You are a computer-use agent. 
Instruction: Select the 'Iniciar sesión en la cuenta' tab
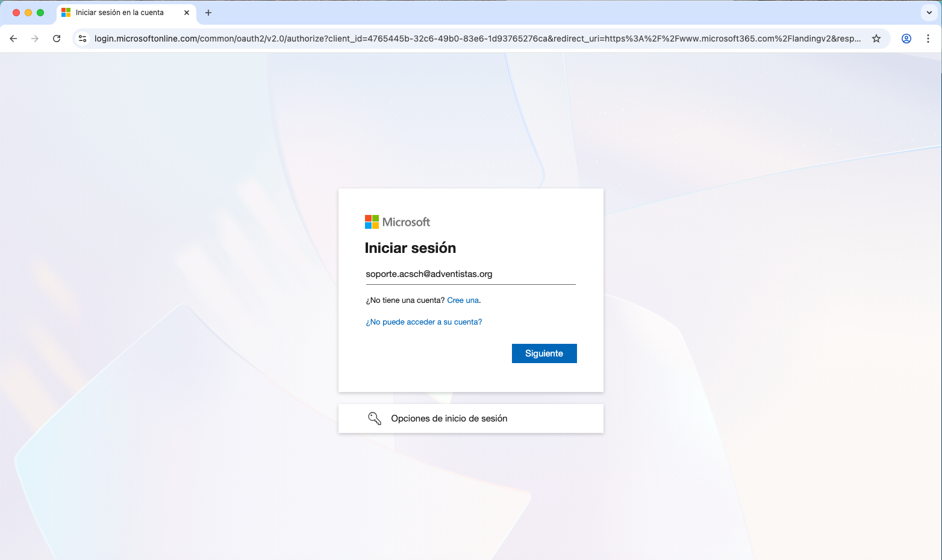(x=126, y=13)
